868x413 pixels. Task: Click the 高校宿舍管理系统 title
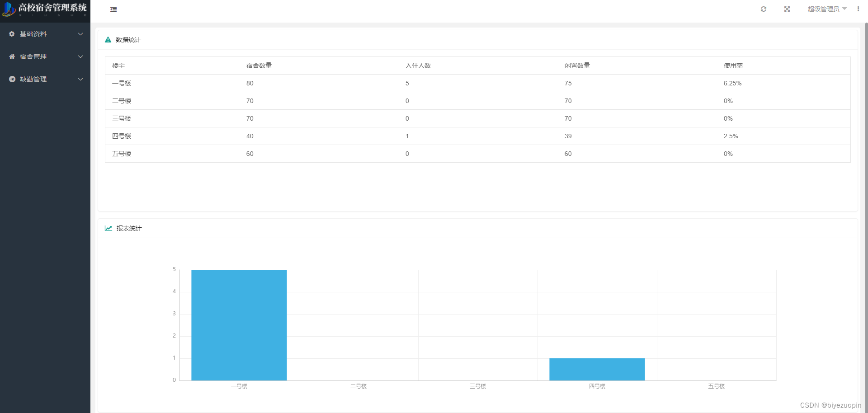click(x=52, y=8)
